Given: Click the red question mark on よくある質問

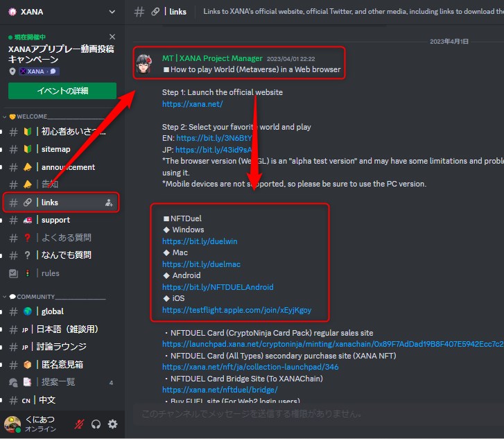Looking at the screenshot, I should tap(27, 238).
